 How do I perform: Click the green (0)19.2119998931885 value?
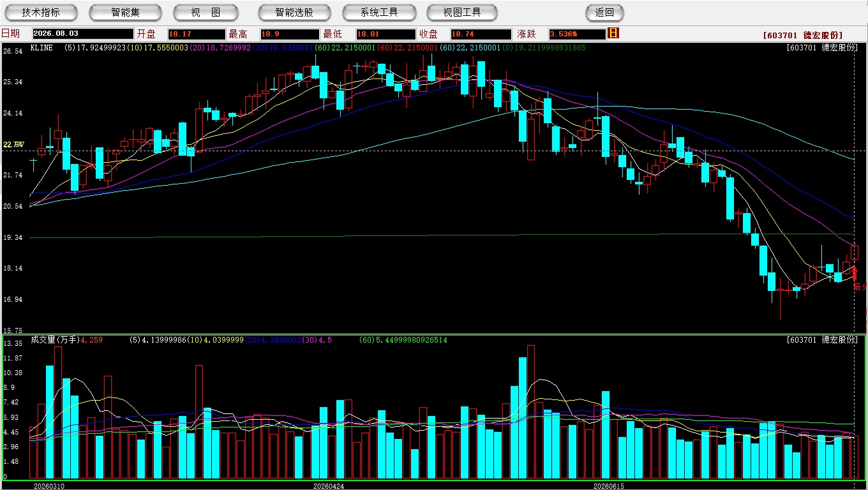[544, 48]
